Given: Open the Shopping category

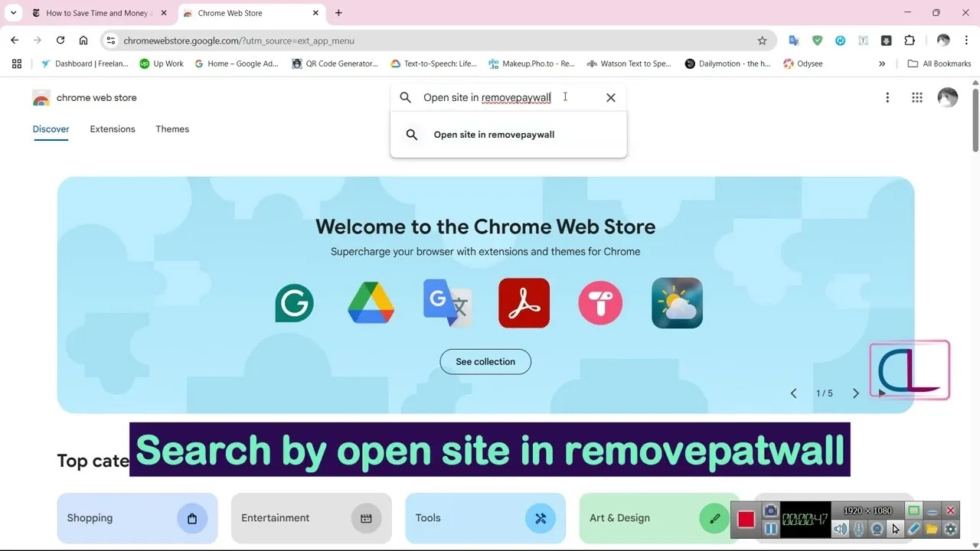Looking at the screenshot, I should [138, 518].
